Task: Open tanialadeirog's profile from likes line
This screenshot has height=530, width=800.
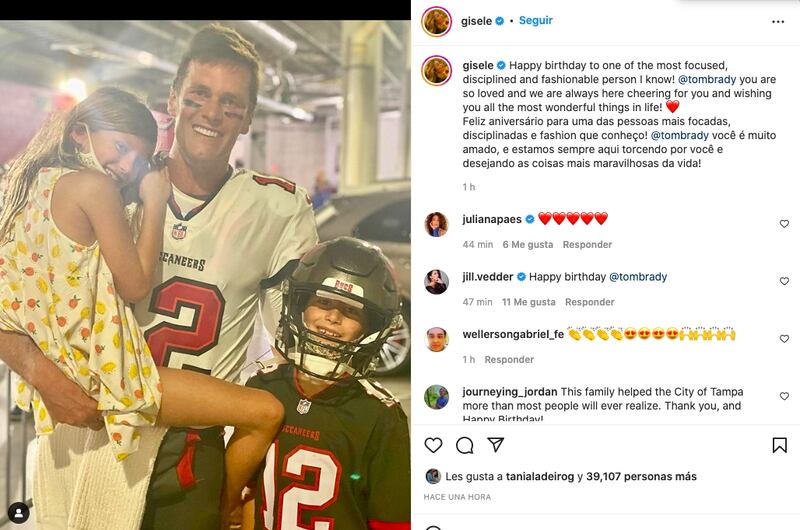Action: (x=540, y=476)
